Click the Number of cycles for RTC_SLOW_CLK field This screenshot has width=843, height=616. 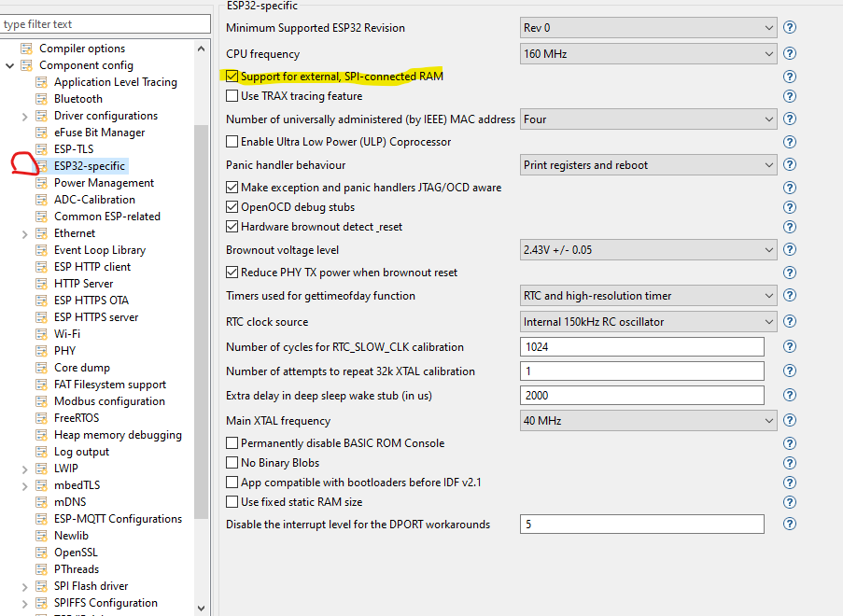click(641, 348)
